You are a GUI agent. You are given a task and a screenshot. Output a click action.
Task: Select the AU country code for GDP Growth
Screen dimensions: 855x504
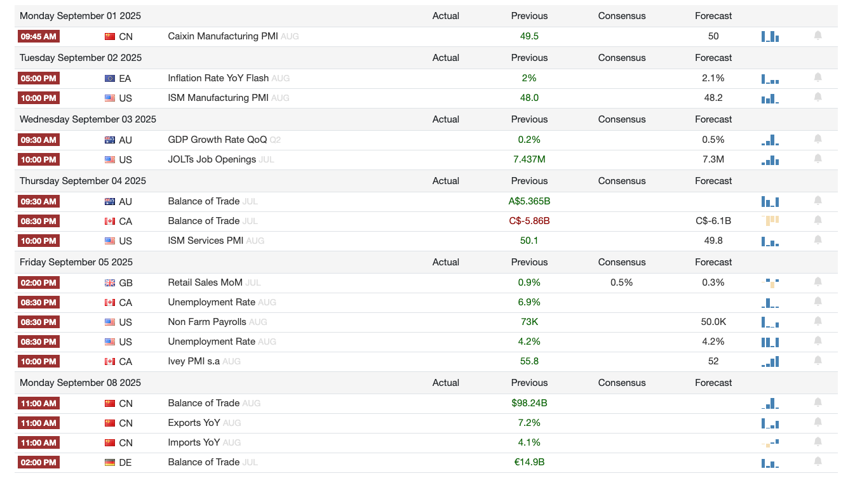pos(126,140)
